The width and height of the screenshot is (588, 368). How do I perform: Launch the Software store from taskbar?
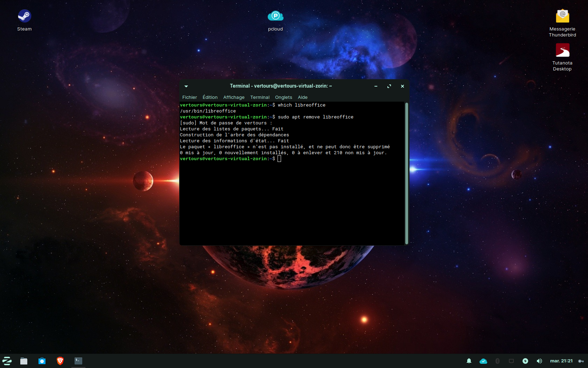pyautogui.click(x=42, y=361)
